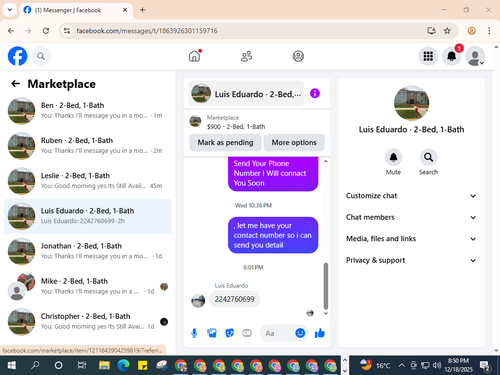Open More options for the listing
The width and height of the screenshot is (500, 375).
tap(294, 142)
